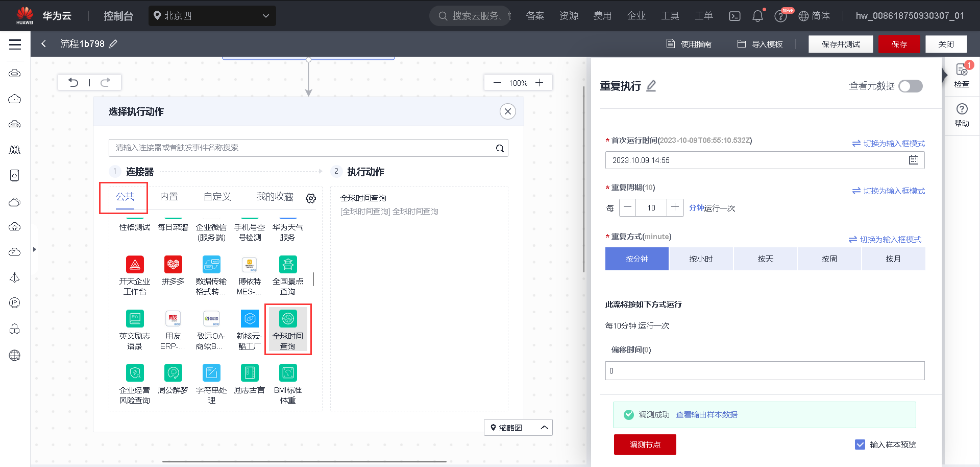The image size is (980, 467).
Task: Uncheck the 输入样本预览 checkbox
Action: pyautogui.click(x=861, y=445)
